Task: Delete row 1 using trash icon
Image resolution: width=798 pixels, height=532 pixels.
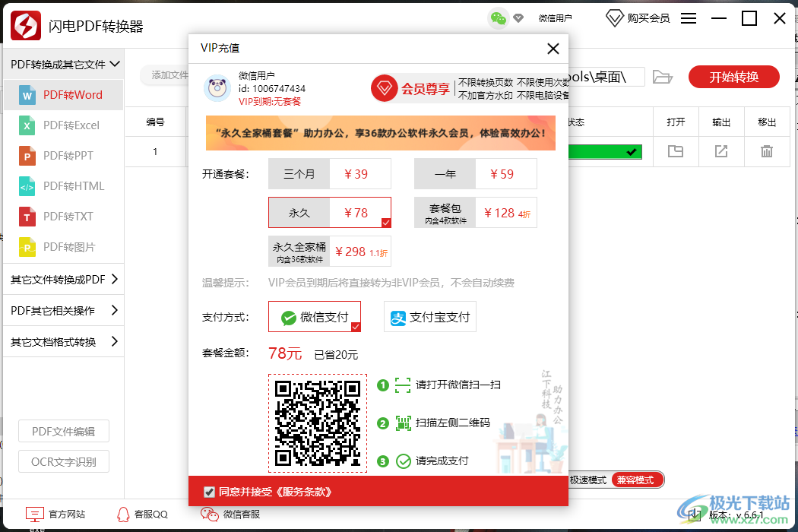Action: [x=766, y=151]
